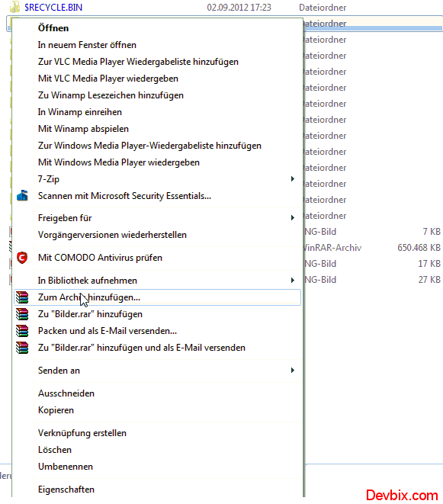Click the '27 KB' size value
The image size is (443, 504).
tap(429, 280)
